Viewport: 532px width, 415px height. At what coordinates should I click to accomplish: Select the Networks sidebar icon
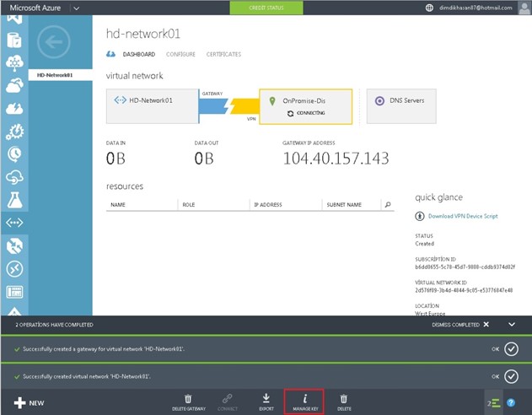point(14,223)
